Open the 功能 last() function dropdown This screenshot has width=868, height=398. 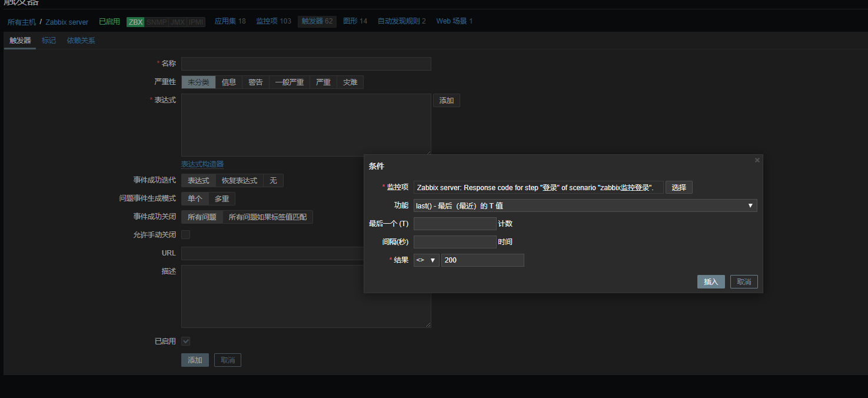585,205
